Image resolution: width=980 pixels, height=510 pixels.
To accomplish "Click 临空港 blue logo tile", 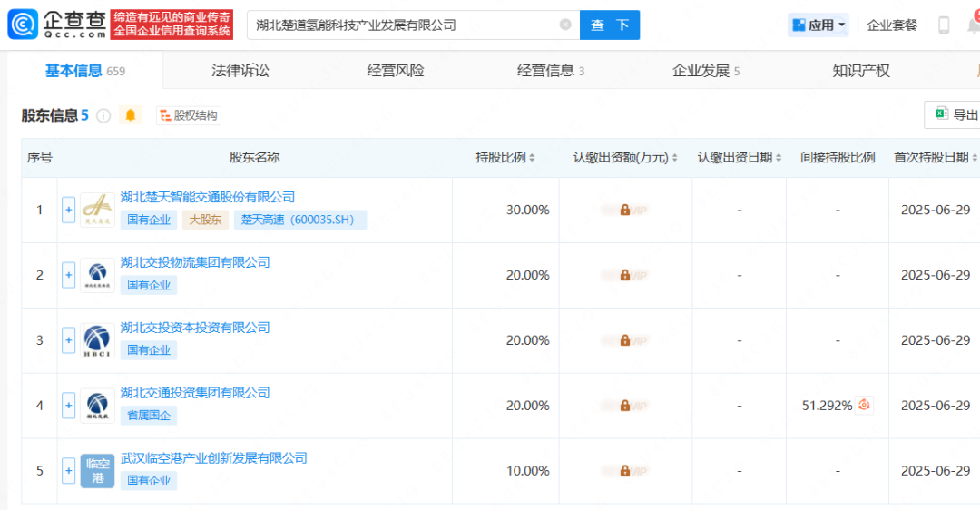I will point(97,471).
